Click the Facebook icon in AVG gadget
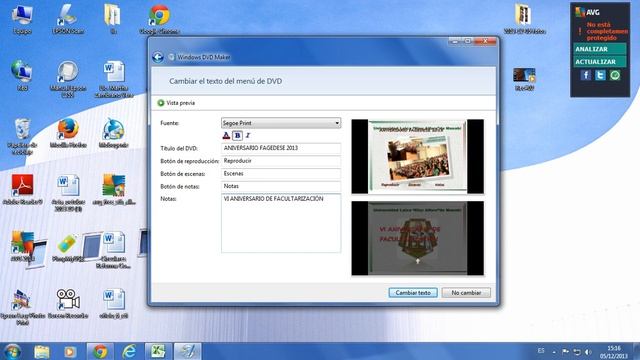The image size is (640, 360). [586, 75]
